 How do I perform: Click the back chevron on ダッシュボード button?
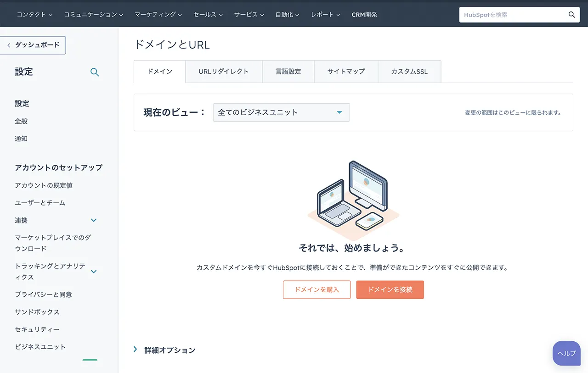tap(9, 45)
